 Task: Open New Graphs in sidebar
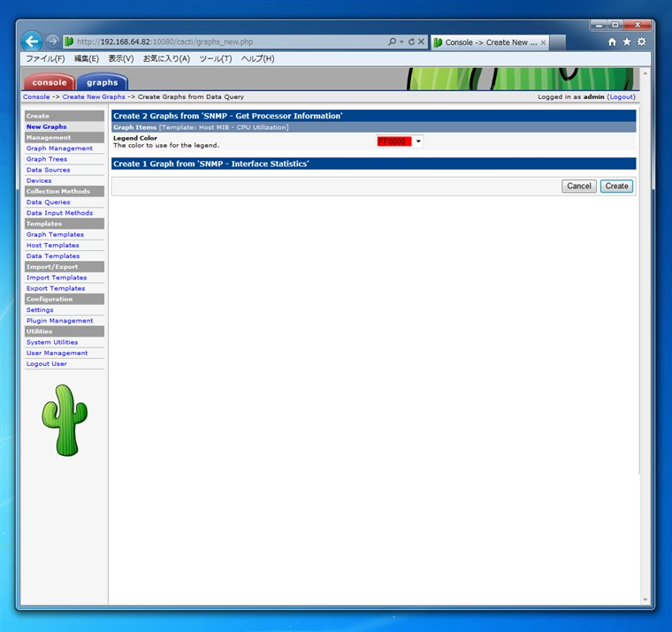(47, 126)
